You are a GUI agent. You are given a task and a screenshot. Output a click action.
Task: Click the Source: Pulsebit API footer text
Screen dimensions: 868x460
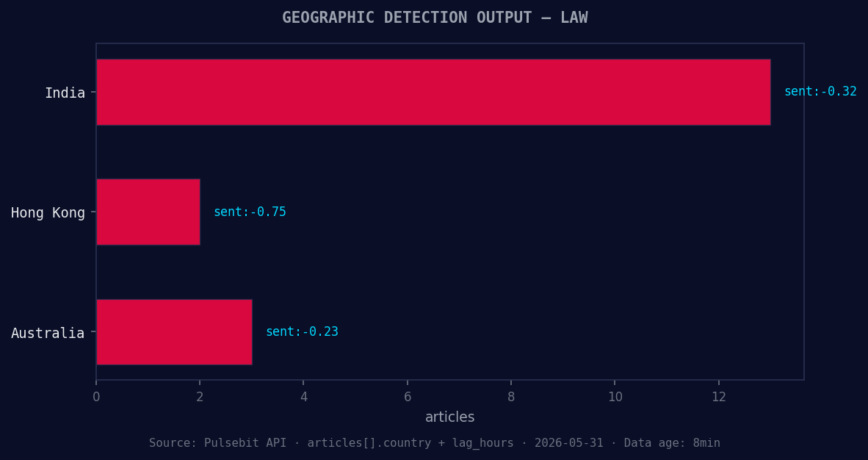tap(435, 443)
